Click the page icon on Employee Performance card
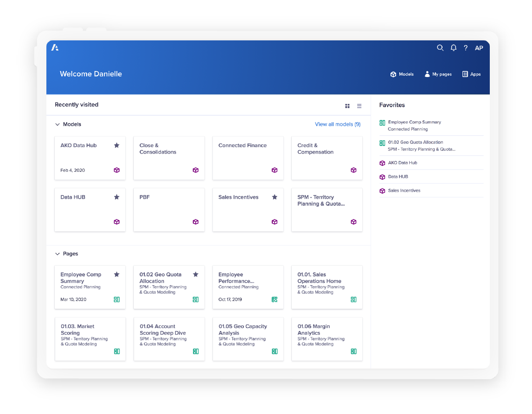The image size is (532, 414). (274, 300)
